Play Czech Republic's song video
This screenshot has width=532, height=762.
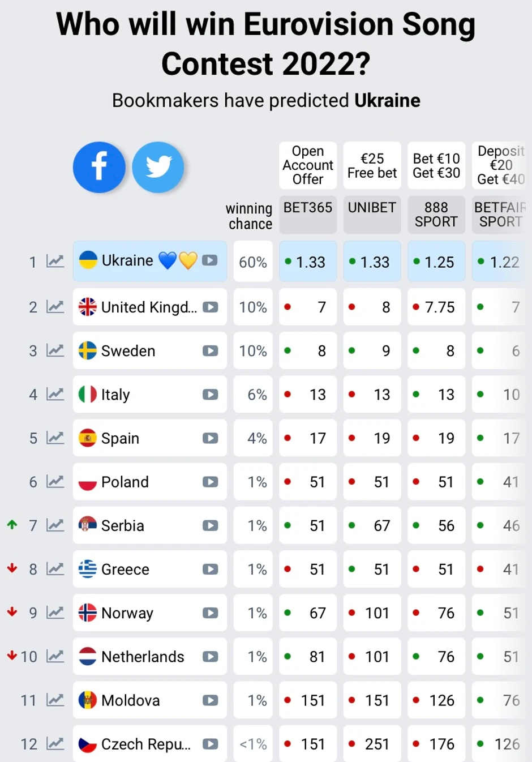tap(210, 744)
